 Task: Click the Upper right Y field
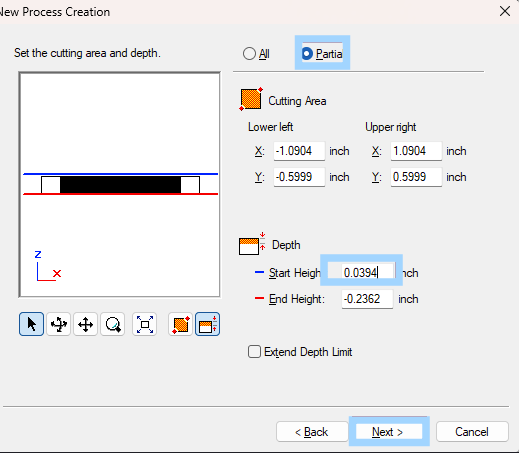(416, 177)
